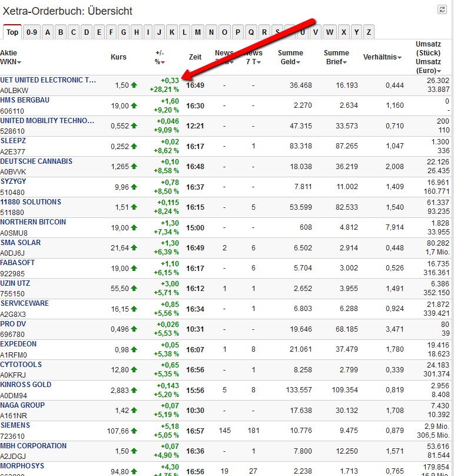Click Summe Geld value 133.557

click(299, 390)
